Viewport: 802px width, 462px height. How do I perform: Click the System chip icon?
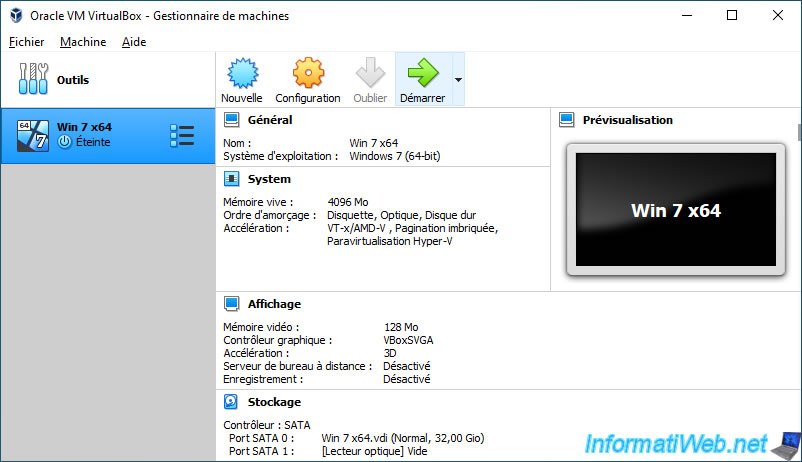coord(232,179)
